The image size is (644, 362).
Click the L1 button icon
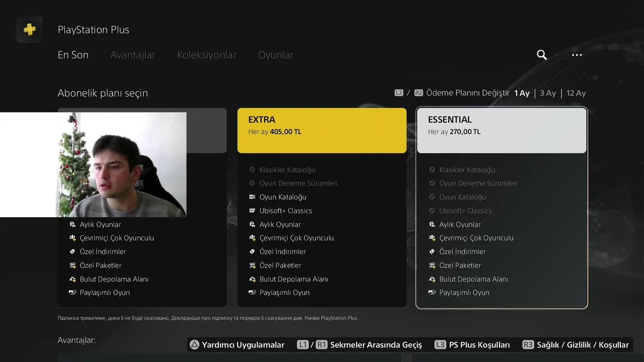click(303, 345)
